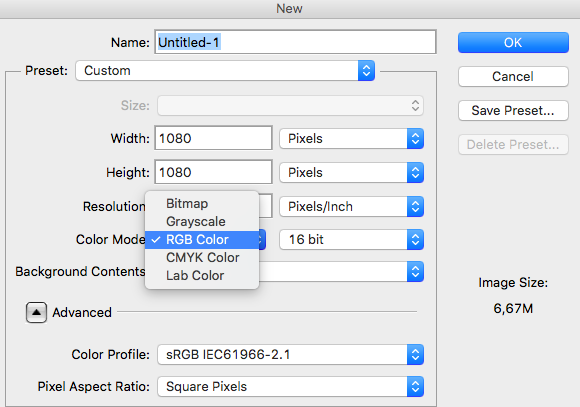Open the Height units dropdown set to Pixels
Image resolution: width=580 pixels, height=407 pixels.
[x=351, y=173]
